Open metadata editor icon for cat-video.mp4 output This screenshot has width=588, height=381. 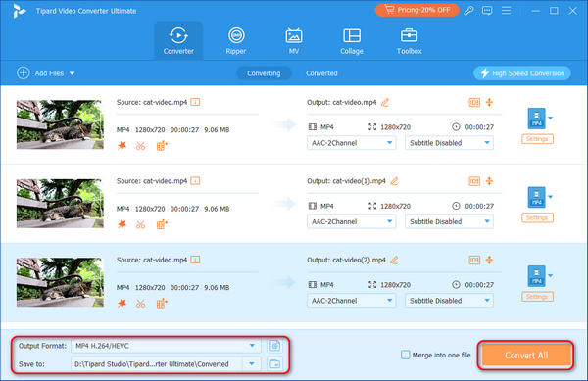[474, 102]
